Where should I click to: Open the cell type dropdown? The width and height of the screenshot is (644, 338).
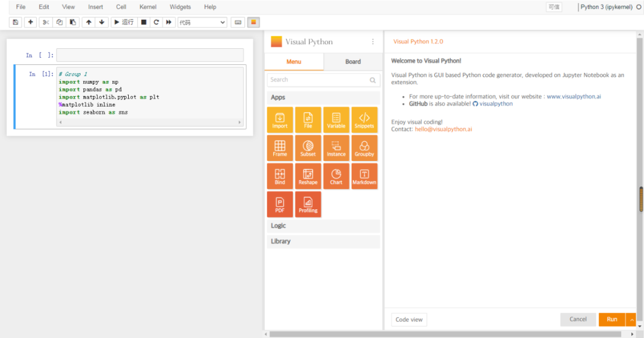click(x=202, y=22)
